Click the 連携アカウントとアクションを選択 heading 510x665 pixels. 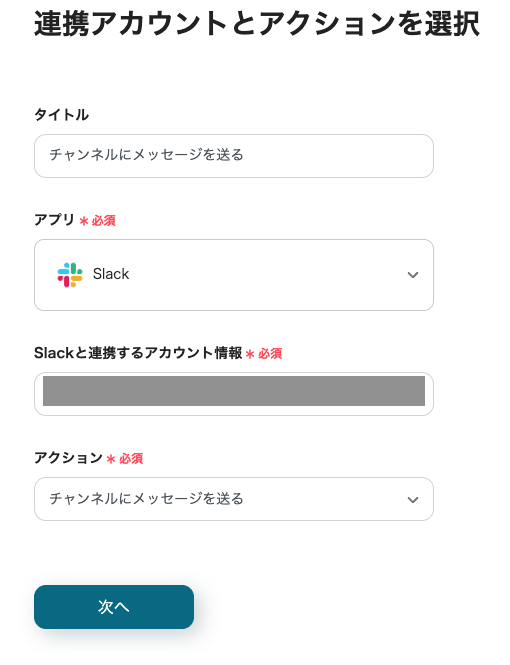coord(257,24)
